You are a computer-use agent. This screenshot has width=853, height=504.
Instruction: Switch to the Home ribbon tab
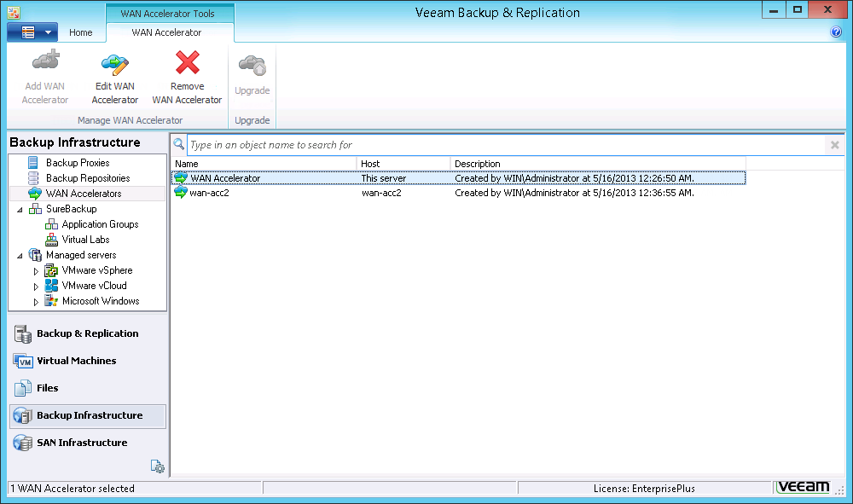(81, 32)
